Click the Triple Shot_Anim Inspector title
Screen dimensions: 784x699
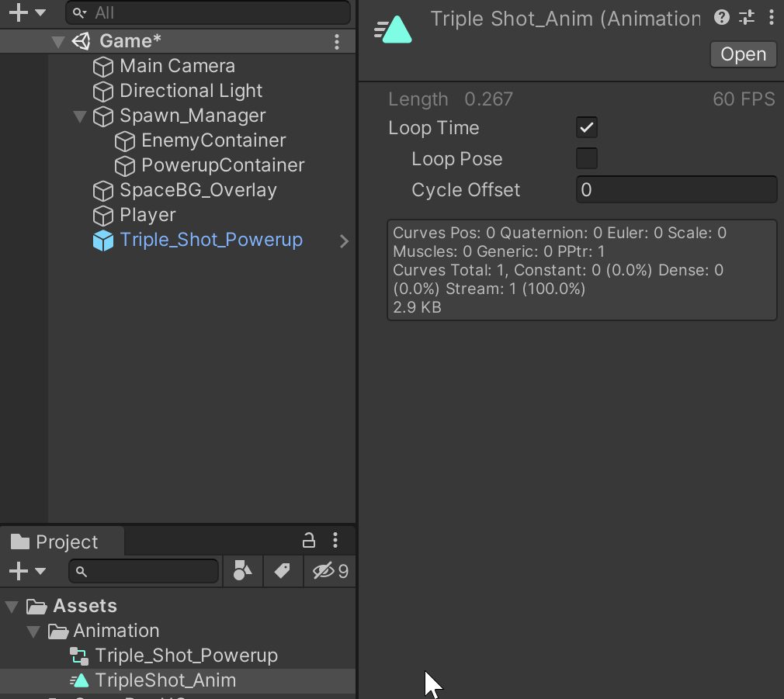click(x=566, y=19)
